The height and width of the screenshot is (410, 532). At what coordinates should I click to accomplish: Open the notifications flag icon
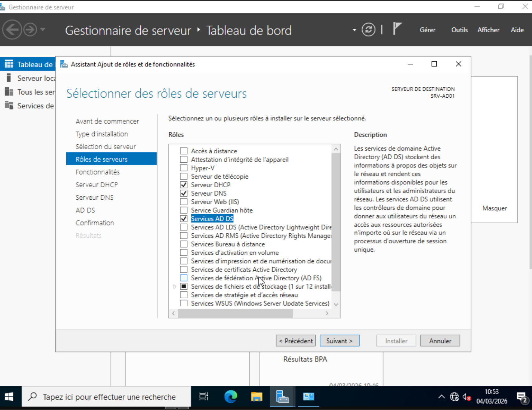click(x=397, y=29)
